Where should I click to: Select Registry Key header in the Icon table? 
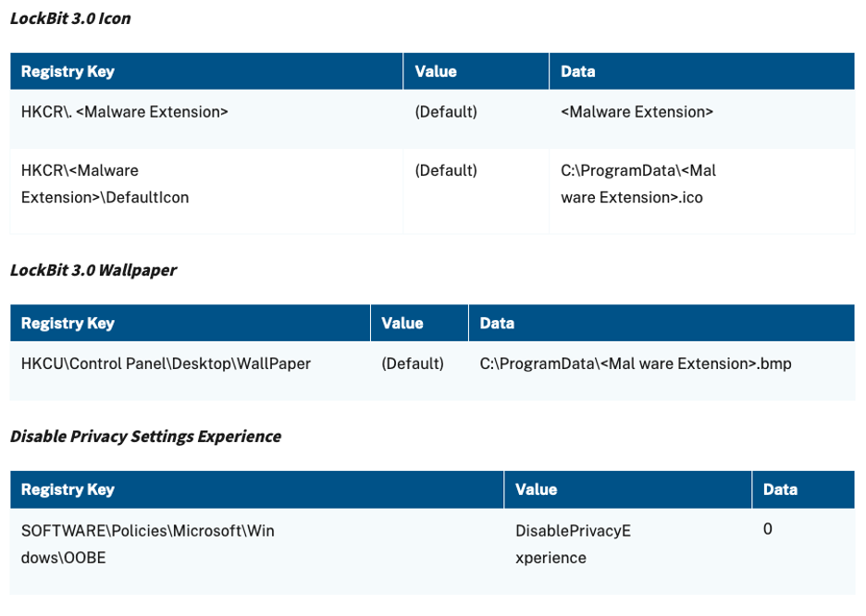click(68, 71)
